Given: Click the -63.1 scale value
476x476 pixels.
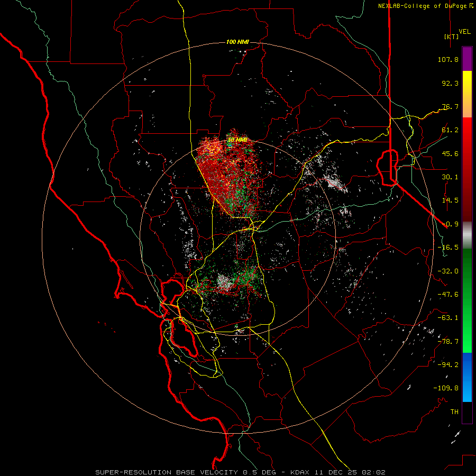Looking at the screenshot, I should pyautogui.click(x=448, y=318).
